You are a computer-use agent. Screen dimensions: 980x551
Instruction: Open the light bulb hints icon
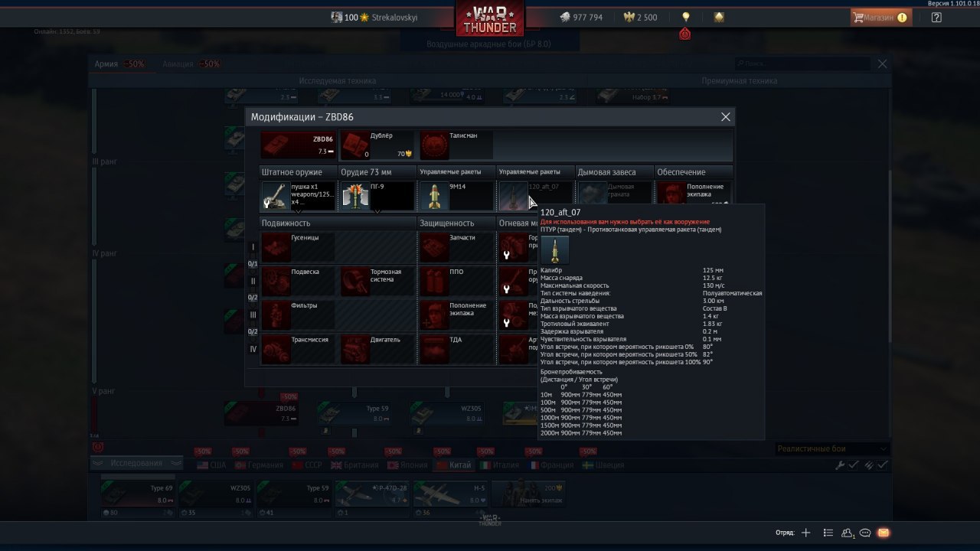point(686,17)
